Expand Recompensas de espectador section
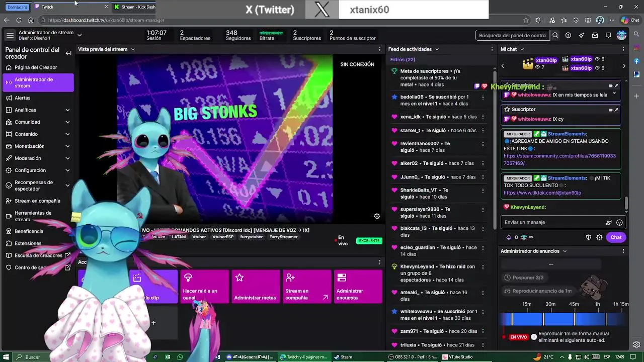 [x=67, y=186]
